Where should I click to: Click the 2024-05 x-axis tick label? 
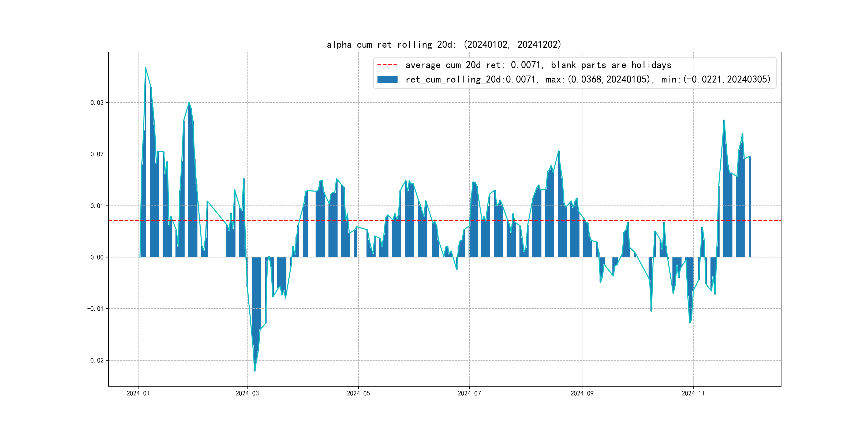(x=358, y=393)
